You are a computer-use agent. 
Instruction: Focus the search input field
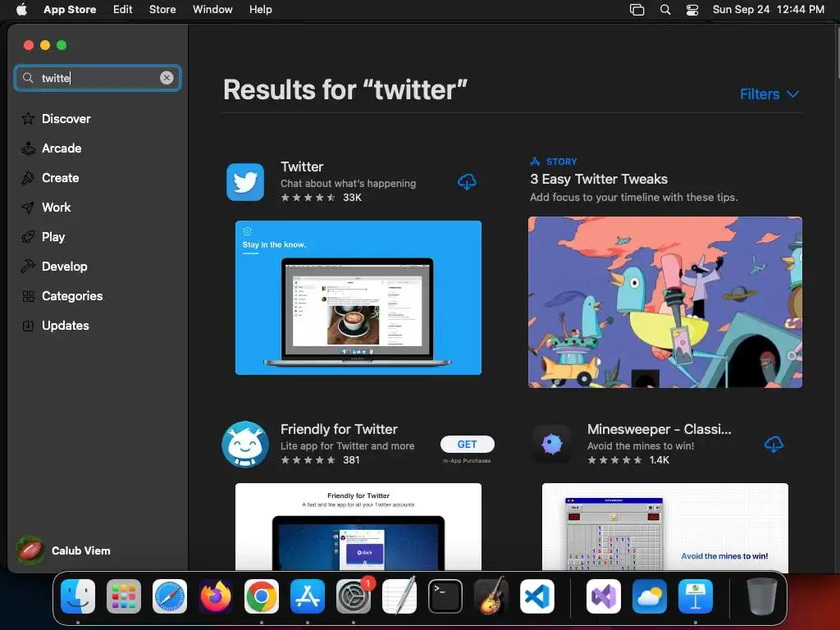(98, 78)
